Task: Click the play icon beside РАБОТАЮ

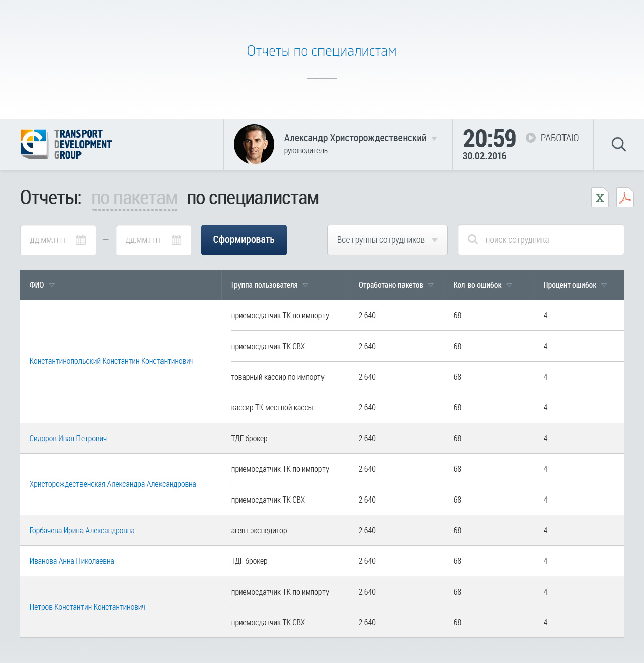Action: [531, 138]
